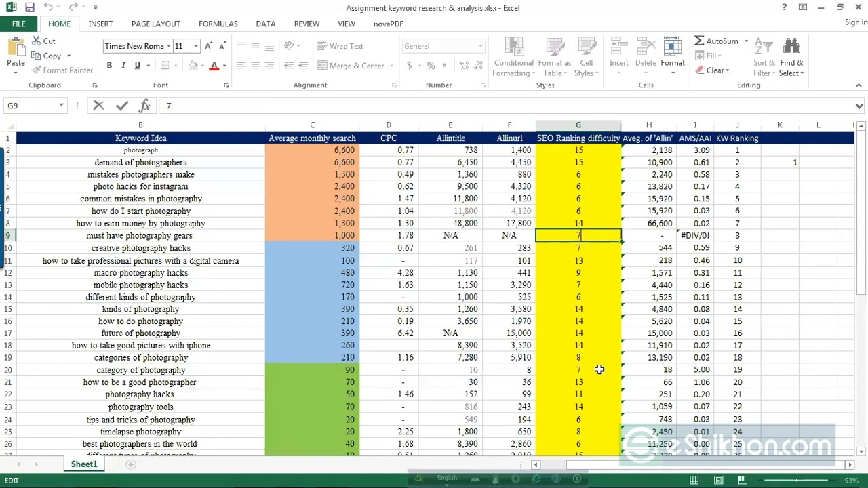868x488 pixels.
Task: Apply Accounting dollar format icon
Action: click(410, 66)
